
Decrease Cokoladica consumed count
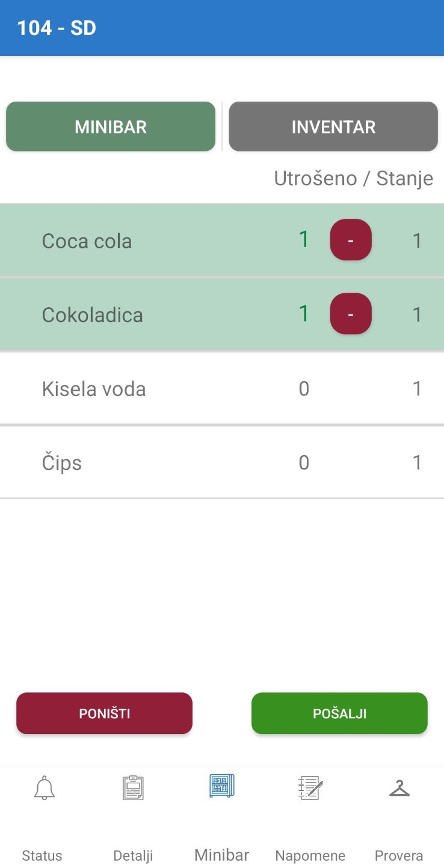pos(351,314)
